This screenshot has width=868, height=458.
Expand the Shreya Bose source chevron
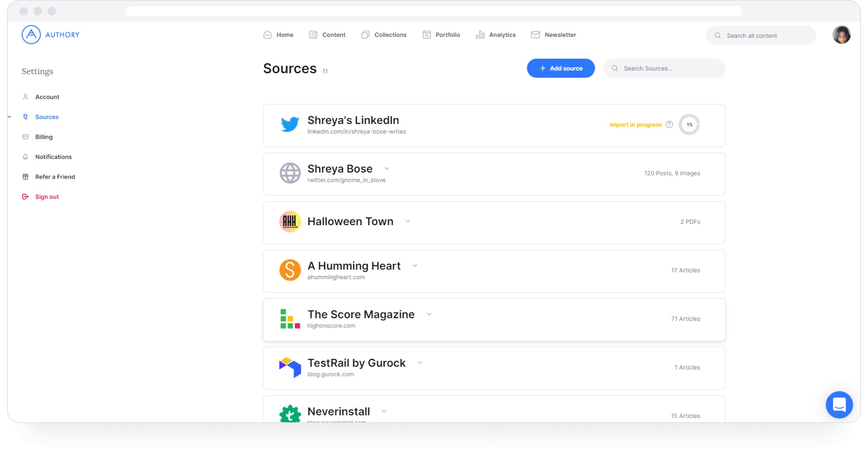(x=387, y=168)
